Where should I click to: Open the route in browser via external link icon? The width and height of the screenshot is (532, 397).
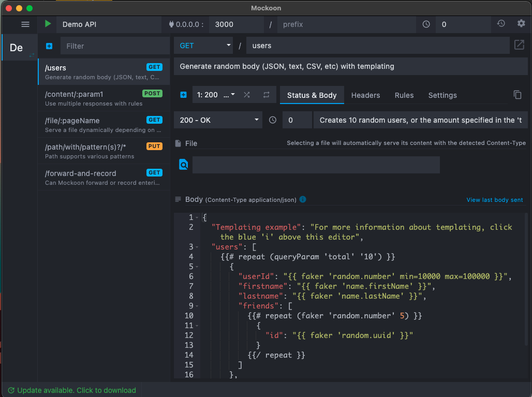pyautogui.click(x=519, y=46)
